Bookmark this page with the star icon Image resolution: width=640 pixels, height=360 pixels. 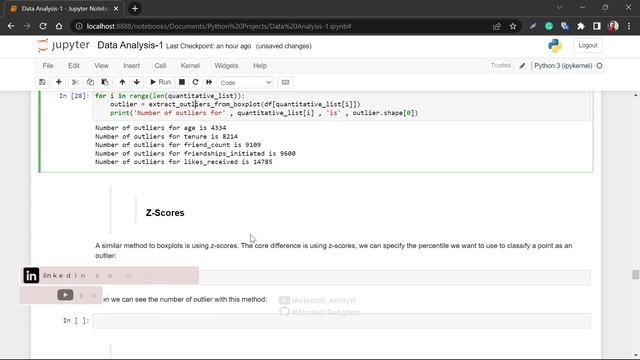click(x=513, y=26)
